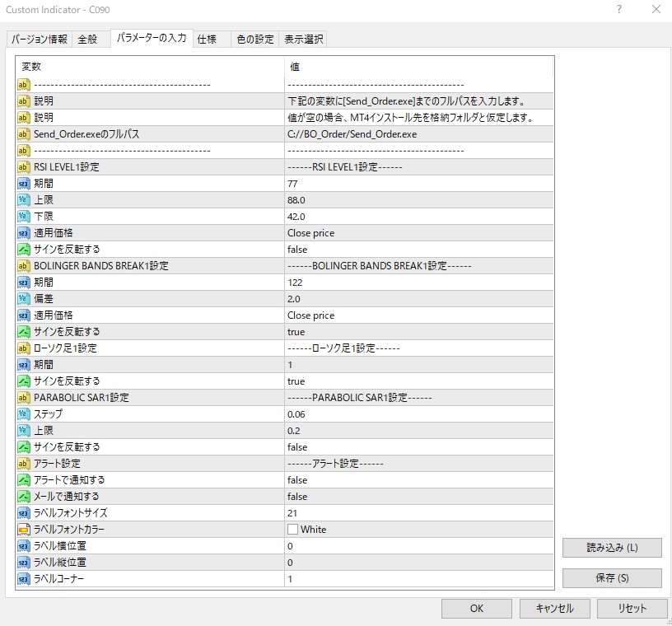Image resolution: width=672 pixels, height=626 pixels.
Task: Select the Parabolic SAR 上限 value 0.2
Action: click(293, 431)
